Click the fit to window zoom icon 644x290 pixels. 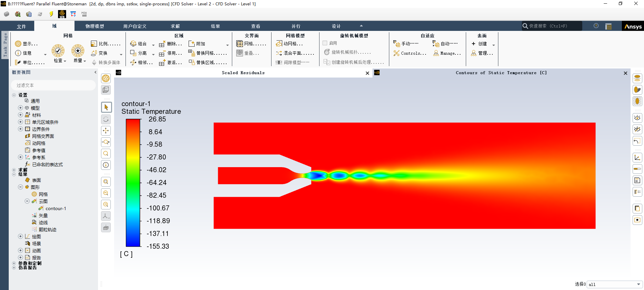pos(106,153)
